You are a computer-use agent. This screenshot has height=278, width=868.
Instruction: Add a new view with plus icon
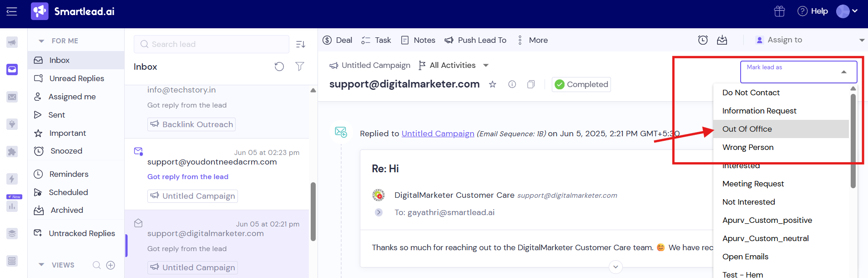111,265
